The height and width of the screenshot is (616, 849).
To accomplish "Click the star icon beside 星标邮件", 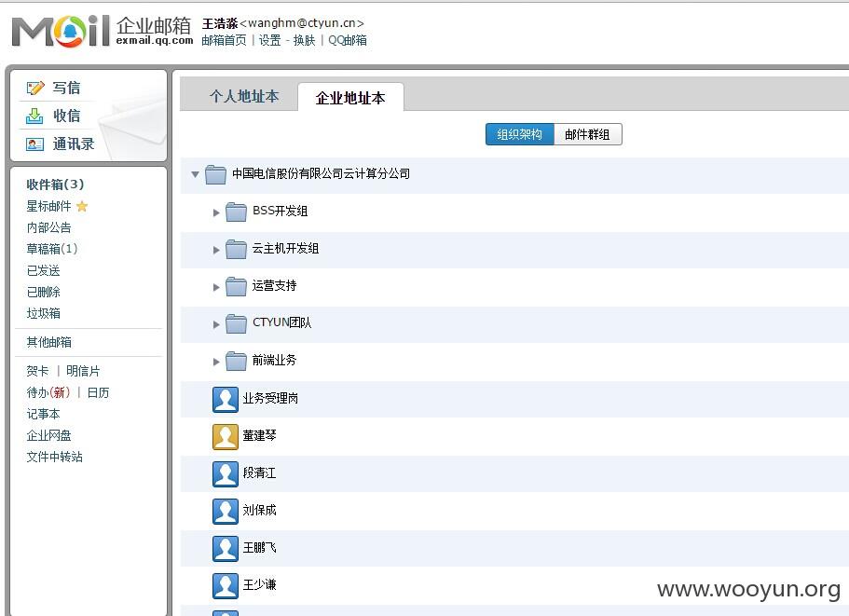I will coord(82,206).
